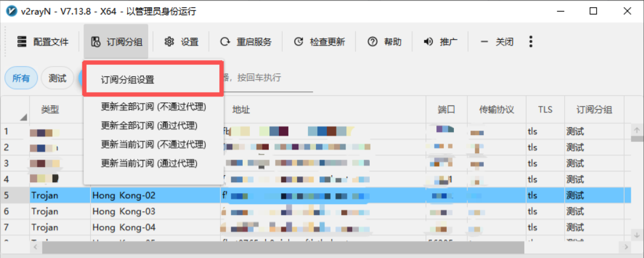
Task: Select the Hong Kong-02 server row
Action: (315, 196)
